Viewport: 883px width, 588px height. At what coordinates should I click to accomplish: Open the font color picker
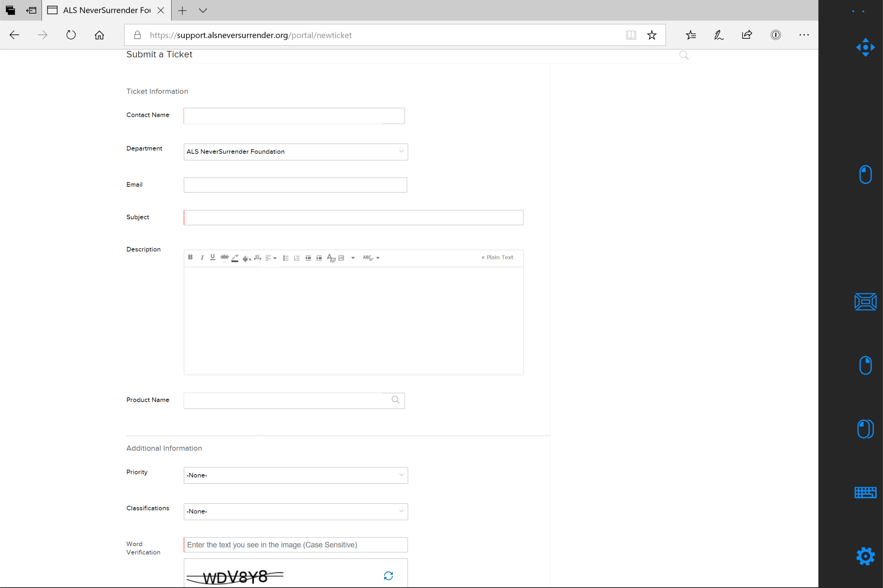tap(235, 258)
